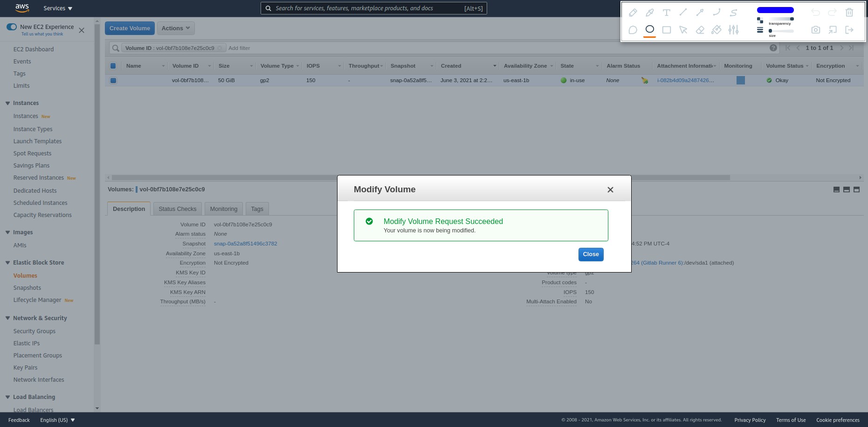Image resolution: width=868 pixels, height=427 pixels.
Task: Focus the AWS services search field
Action: click(x=373, y=8)
